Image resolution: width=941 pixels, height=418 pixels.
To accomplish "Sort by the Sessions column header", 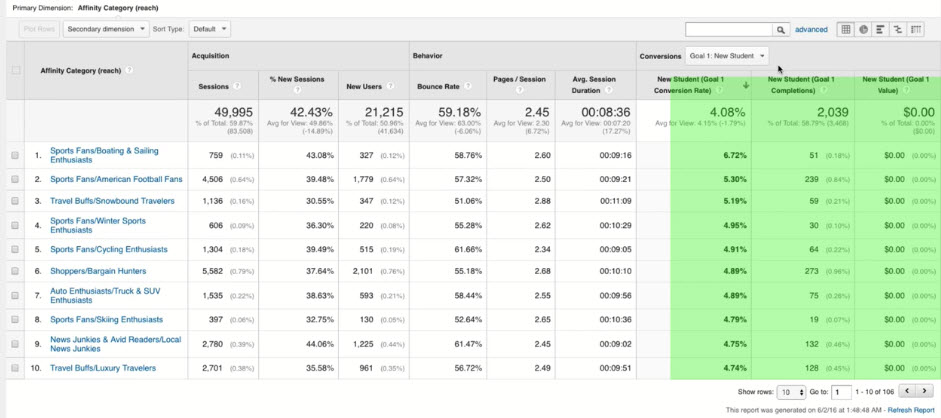I will tap(215, 86).
